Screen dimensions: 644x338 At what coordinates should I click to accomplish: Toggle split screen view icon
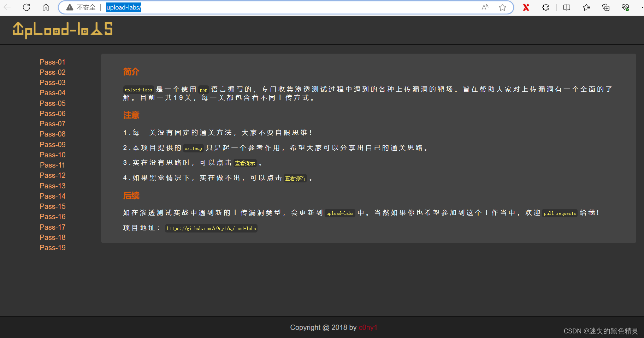[x=567, y=7]
